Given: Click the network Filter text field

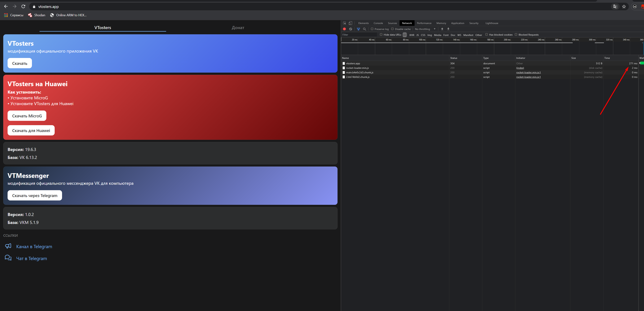Looking at the screenshot, I should pyautogui.click(x=359, y=35).
